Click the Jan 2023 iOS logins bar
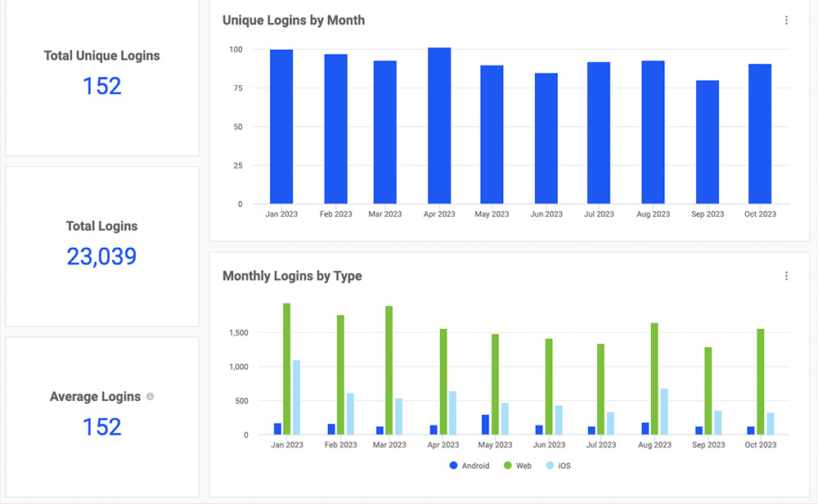The height and width of the screenshot is (504, 818). click(x=297, y=398)
